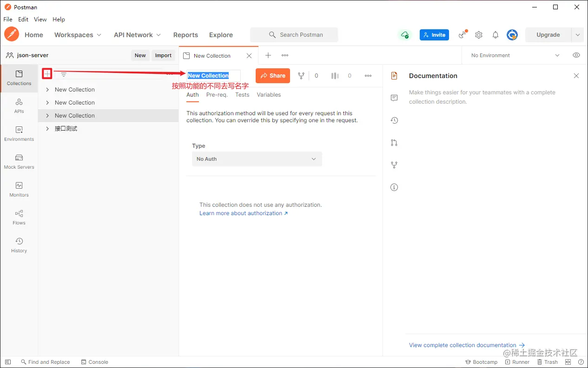Close the New Collection tab

click(249, 56)
